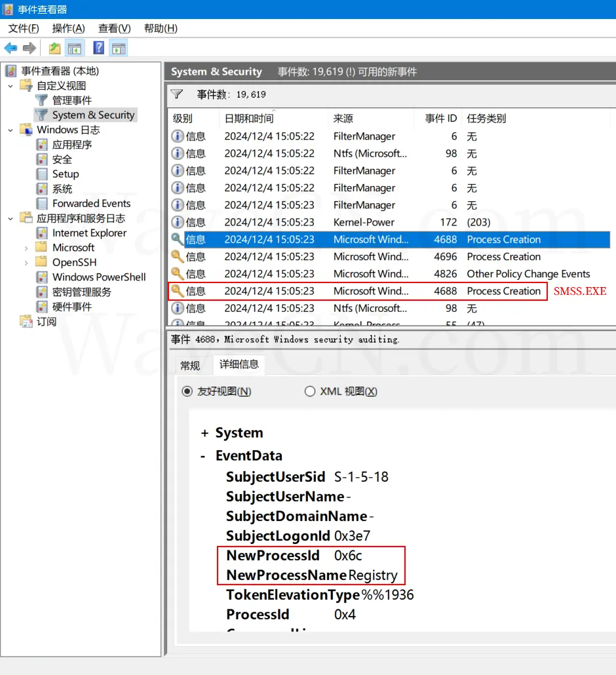Viewport: 616px width, 675px height.
Task: Click the audit key icon on event 4696 row
Action: point(178,257)
